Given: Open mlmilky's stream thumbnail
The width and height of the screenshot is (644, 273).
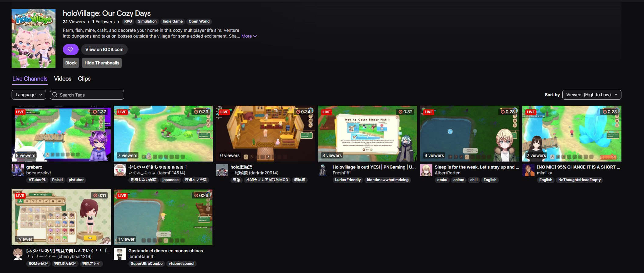Looking at the screenshot, I should (572, 134).
